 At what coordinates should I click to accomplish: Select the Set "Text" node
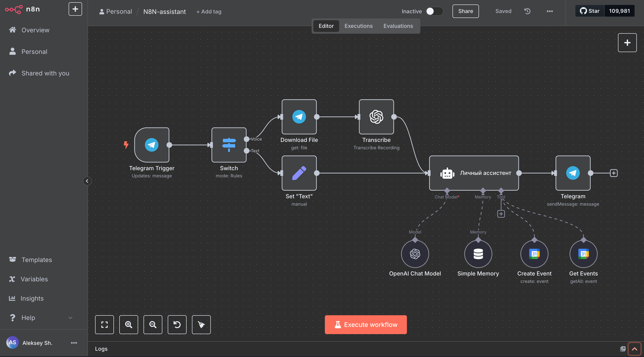click(299, 173)
